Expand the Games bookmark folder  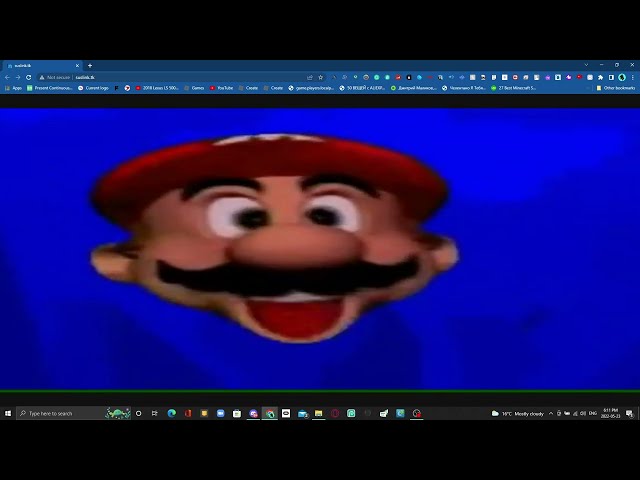(x=194, y=88)
